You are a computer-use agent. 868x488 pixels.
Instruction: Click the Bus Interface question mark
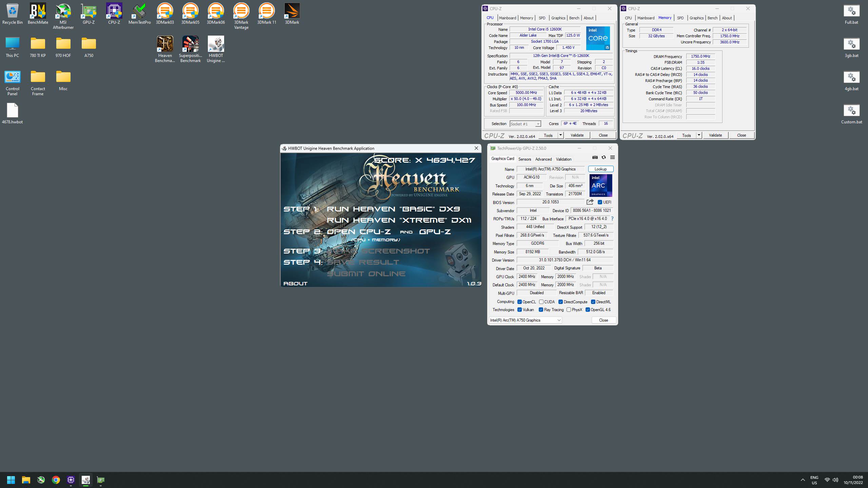tap(612, 219)
